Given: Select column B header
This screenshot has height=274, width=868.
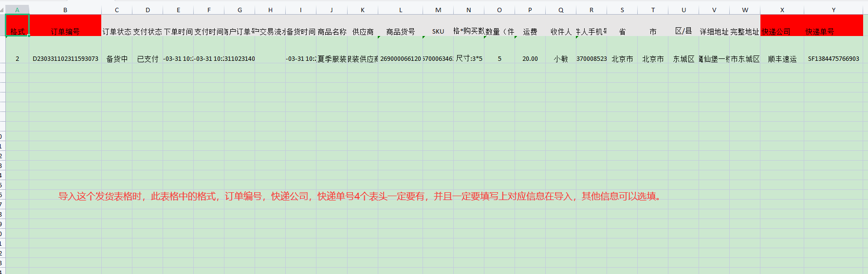Looking at the screenshot, I should (x=65, y=10).
